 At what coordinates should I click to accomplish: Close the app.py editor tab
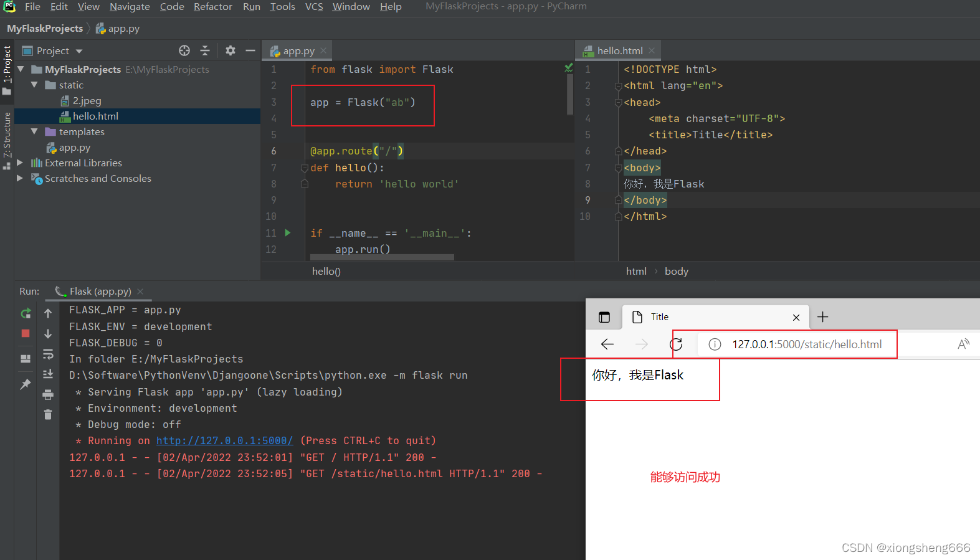click(x=323, y=51)
